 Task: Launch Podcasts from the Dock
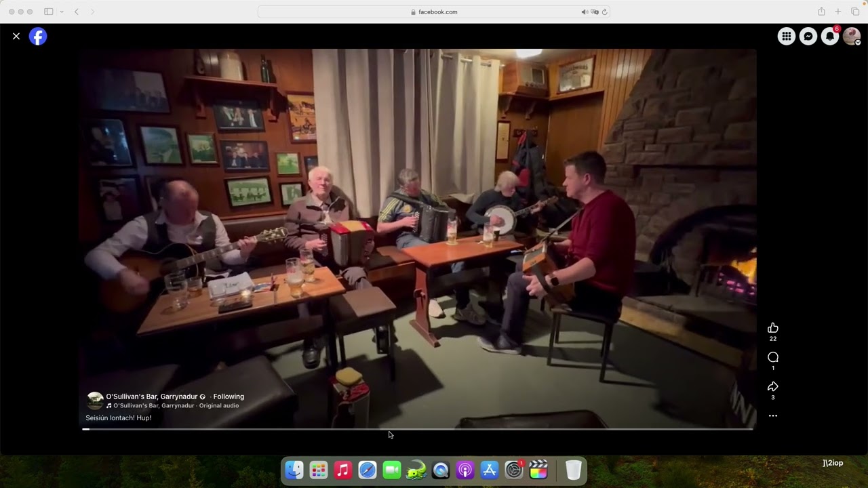465,470
